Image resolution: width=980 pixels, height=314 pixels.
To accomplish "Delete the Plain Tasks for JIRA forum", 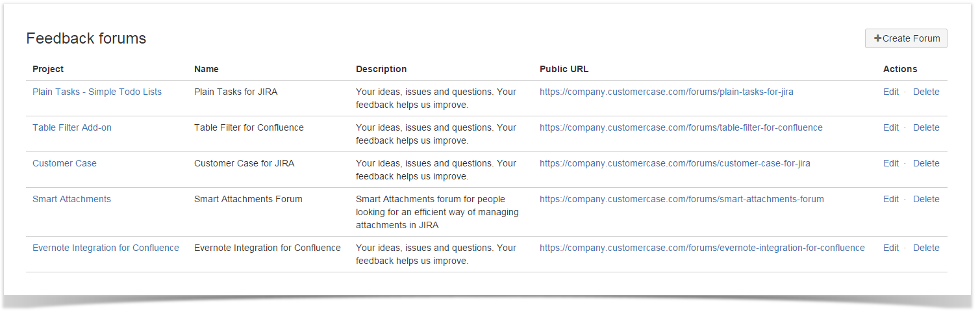I will tap(926, 92).
